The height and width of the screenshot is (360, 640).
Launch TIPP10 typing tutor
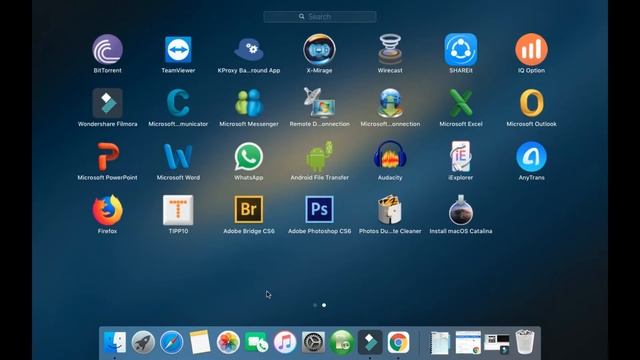pyautogui.click(x=178, y=210)
